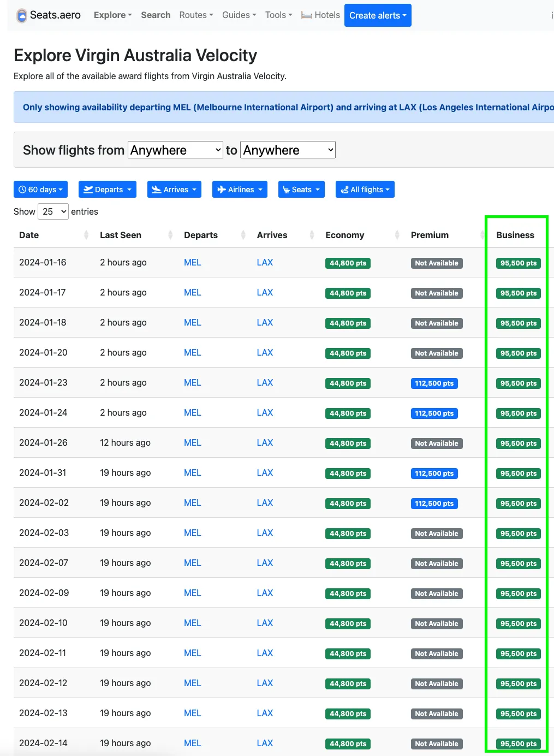Sort by Last Seen column arrows
Image resolution: width=554 pixels, height=756 pixels.
170,235
